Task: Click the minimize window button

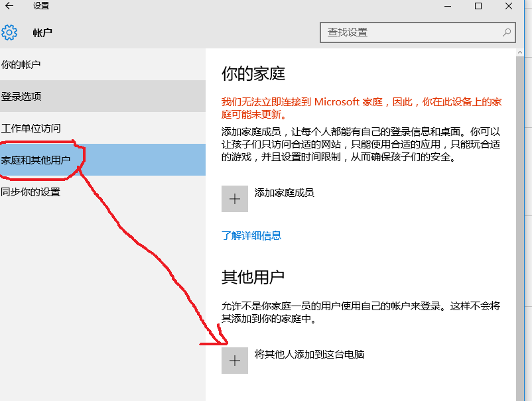Action: [x=447, y=7]
